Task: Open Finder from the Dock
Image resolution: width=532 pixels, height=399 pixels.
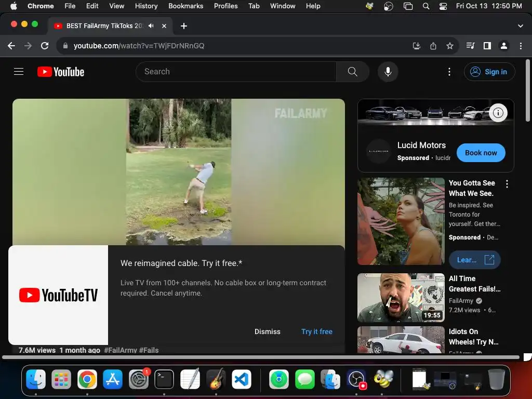Action: click(36, 379)
